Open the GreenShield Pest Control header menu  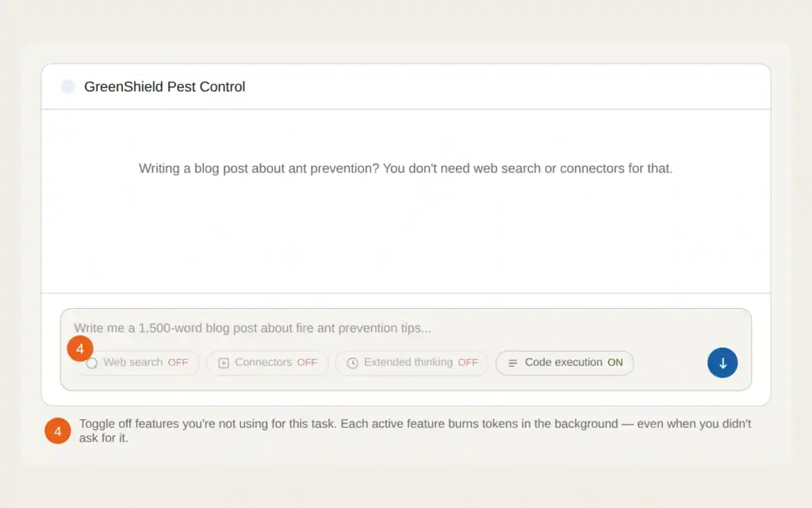click(164, 86)
